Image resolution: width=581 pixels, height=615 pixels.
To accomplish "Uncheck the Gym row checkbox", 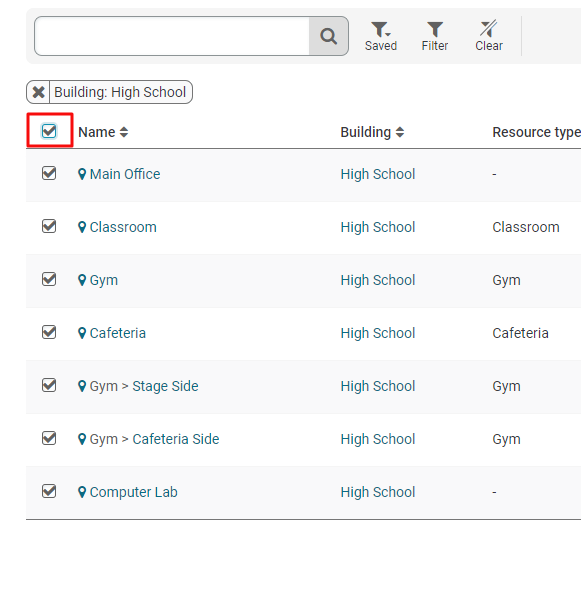I will pyautogui.click(x=49, y=279).
